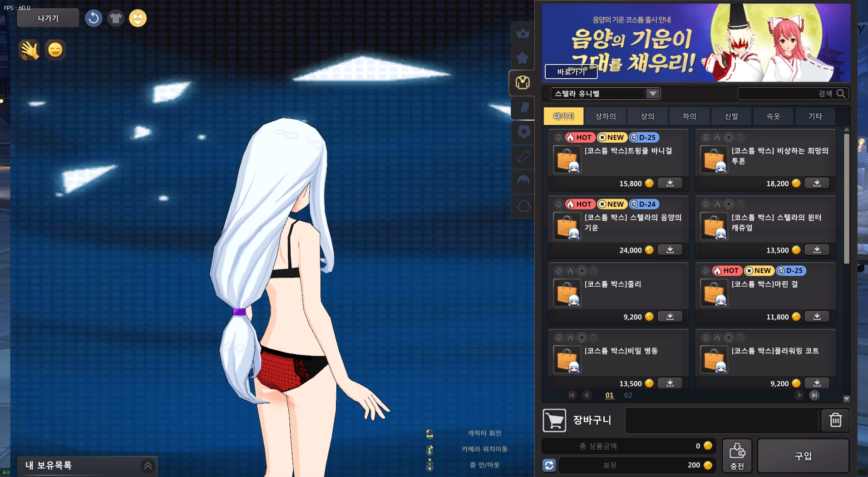
Task: Reset character rotation with the circular arrow
Action: (x=94, y=18)
